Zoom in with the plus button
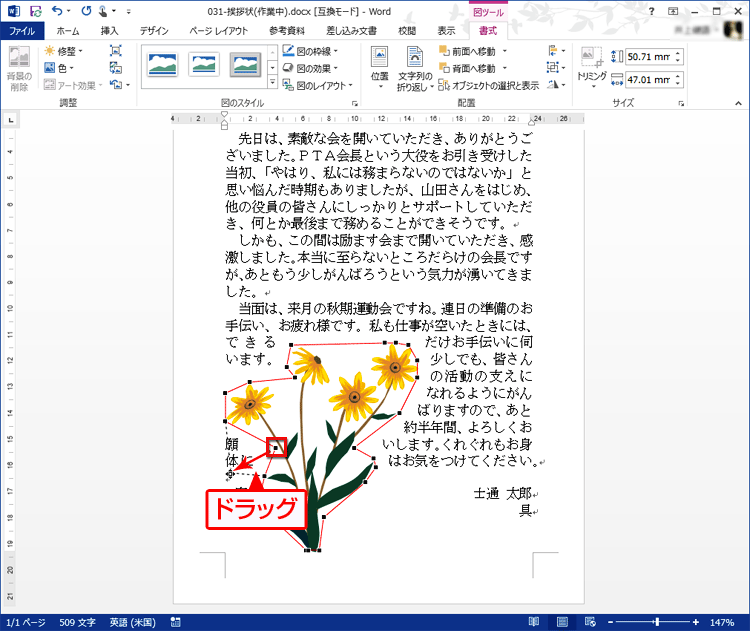The width and height of the screenshot is (750, 631). pyautogui.click(x=695, y=622)
